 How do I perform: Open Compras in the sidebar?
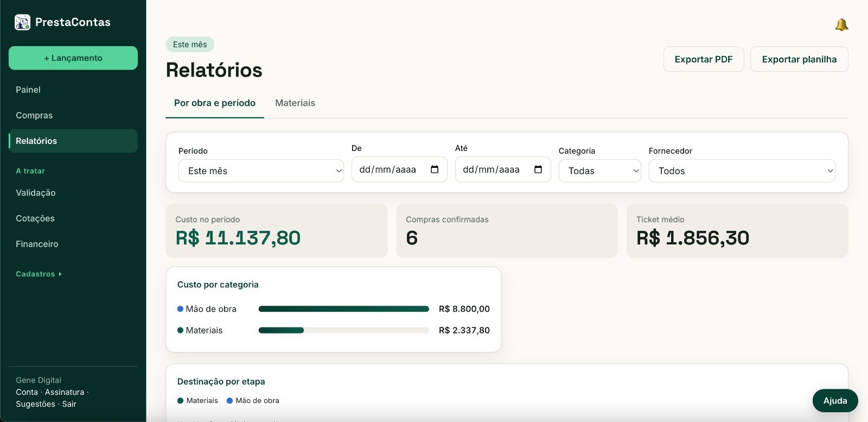coord(73,115)
